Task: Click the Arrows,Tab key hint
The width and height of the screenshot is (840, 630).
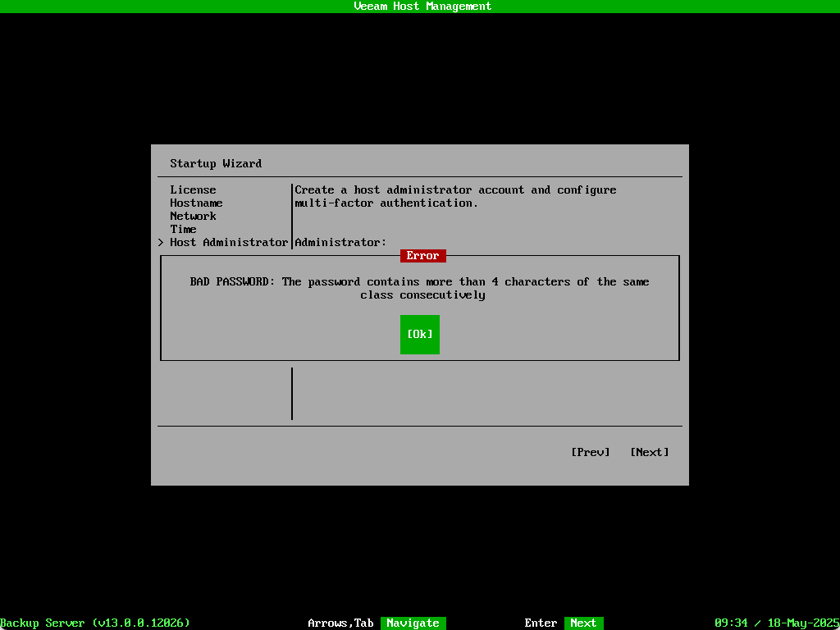Action: [x=340, y=623]
